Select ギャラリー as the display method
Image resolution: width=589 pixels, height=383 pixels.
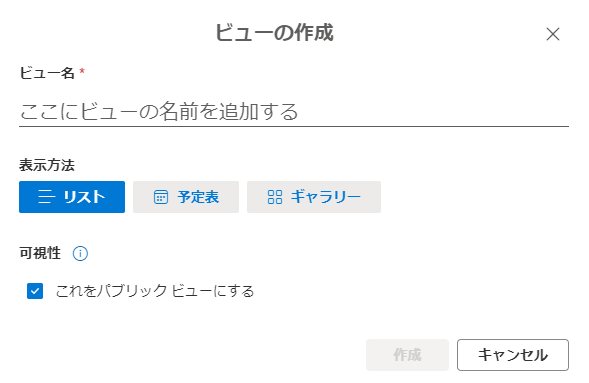(x=314, y=197)
